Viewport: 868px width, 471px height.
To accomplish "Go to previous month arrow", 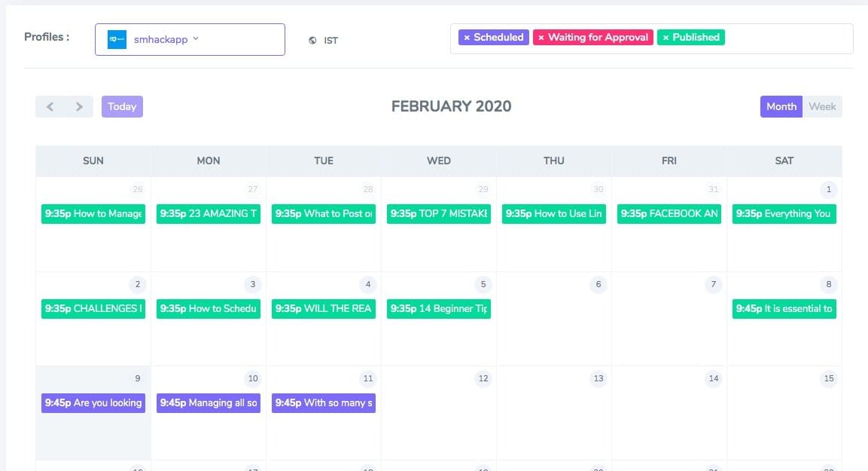I will click(50, 107).
